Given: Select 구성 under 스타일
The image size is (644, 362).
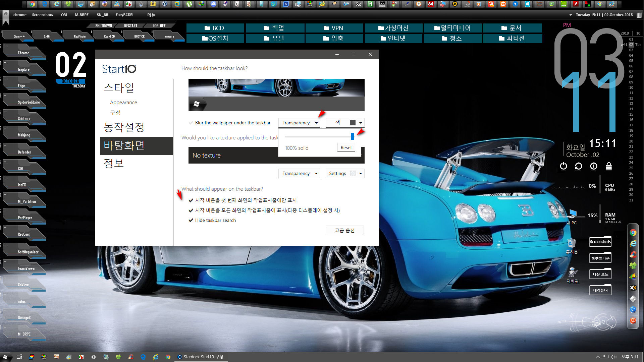Looking at the screenshot, I should pyautogui.click(x=115, y=113).
